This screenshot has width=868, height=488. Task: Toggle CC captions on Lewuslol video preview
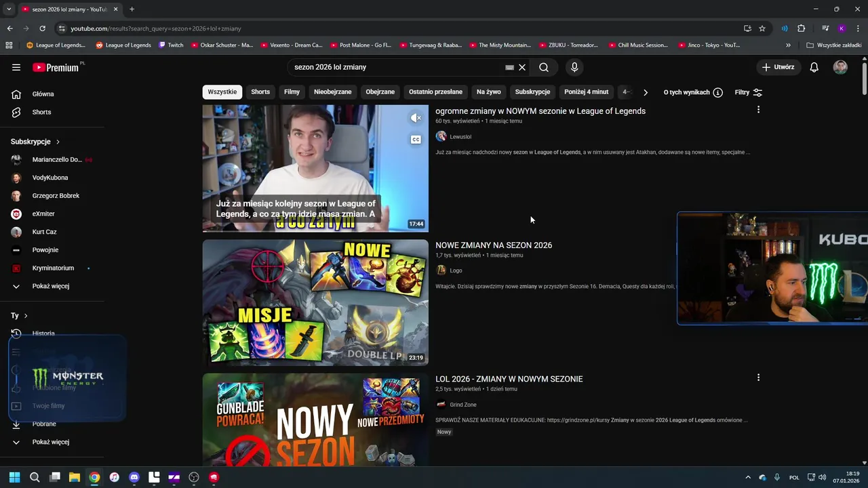tap(416, 140)
